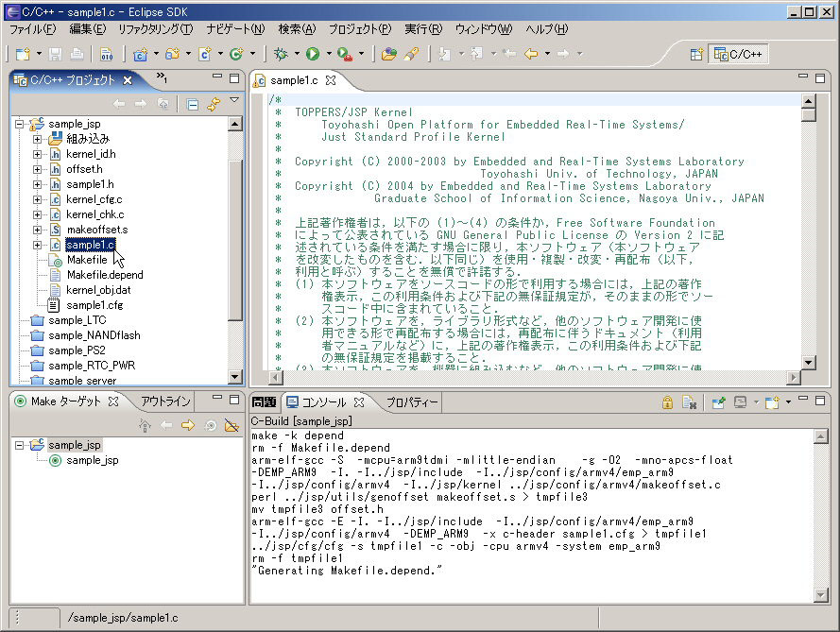Open the 実行(R) menu
The image size is (840, 632).
pyautogui.click(x=423, y=29)
